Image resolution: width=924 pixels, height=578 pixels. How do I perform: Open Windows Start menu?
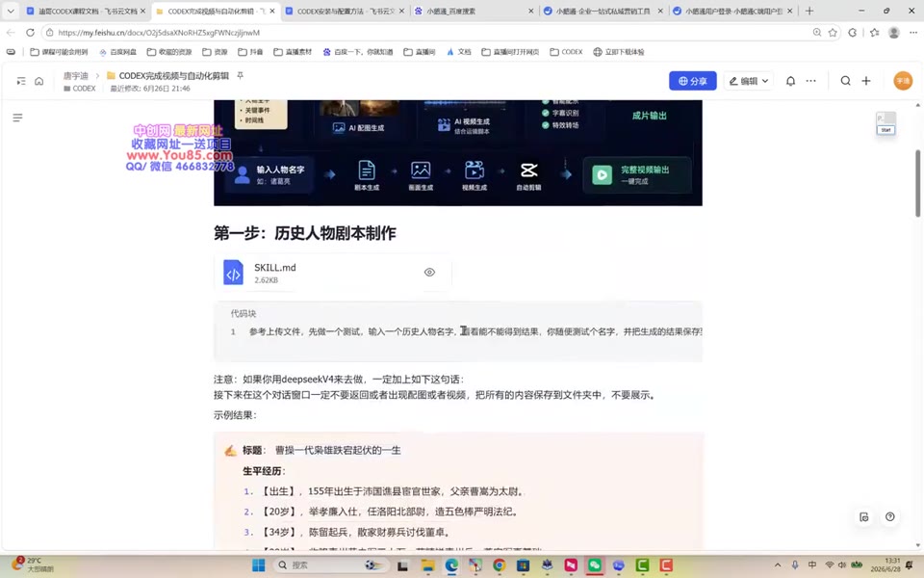tap(258, 565)
